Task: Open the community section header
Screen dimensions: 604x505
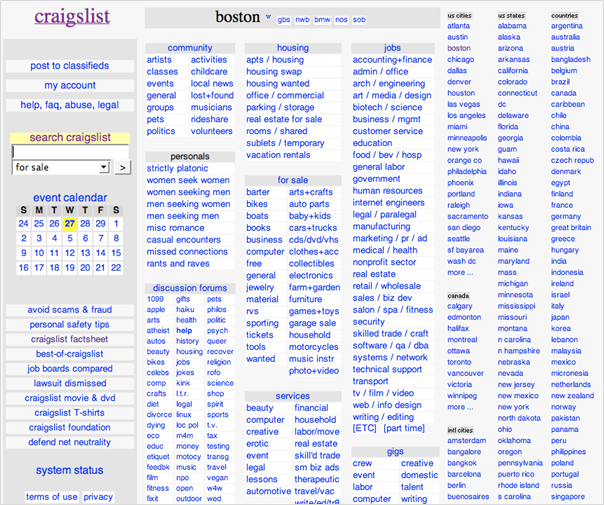Action: point(190,48)
